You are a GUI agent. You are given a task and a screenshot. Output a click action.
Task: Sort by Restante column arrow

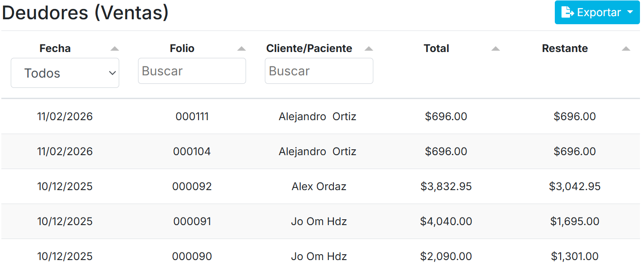[x=626, y=49]
